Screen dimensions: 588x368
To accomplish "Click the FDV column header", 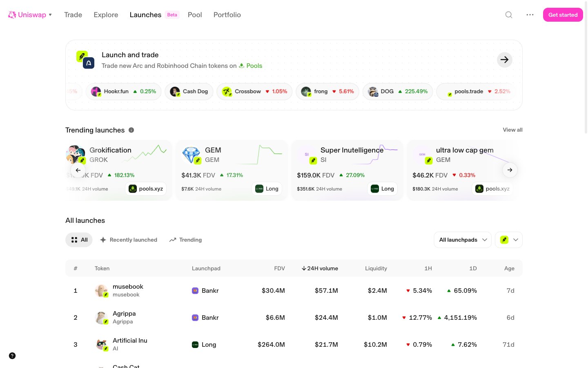I will pos(279,268).
